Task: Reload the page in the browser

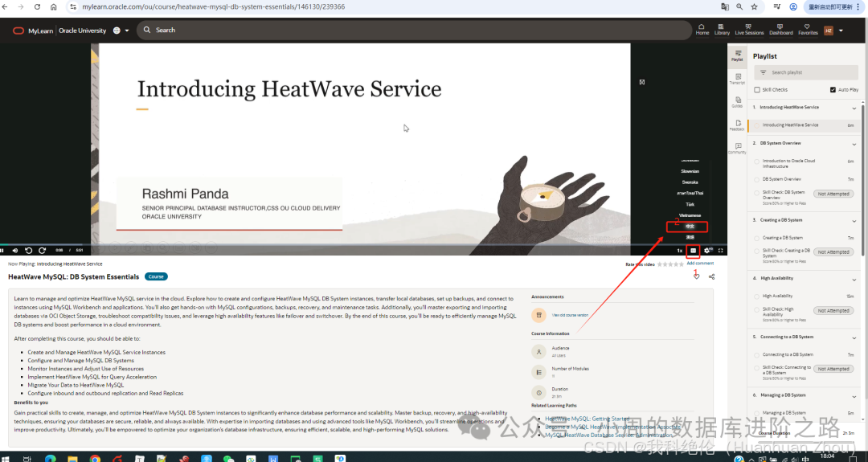Action: [x=37, y=6]
